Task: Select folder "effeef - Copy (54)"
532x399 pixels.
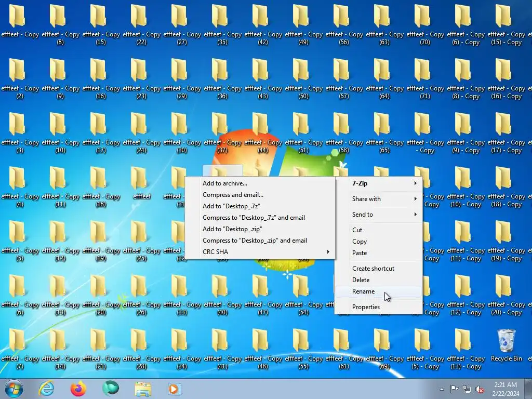Action: [303, 295]
